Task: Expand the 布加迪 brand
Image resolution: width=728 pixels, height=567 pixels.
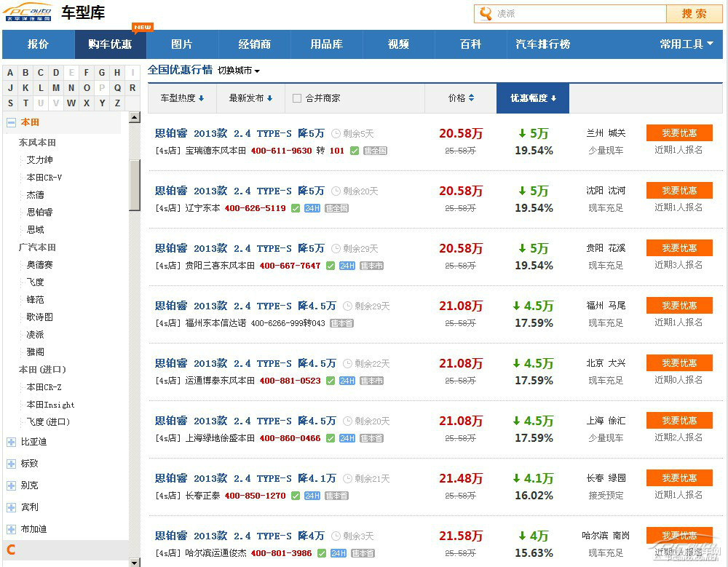Action: [11, 529]
